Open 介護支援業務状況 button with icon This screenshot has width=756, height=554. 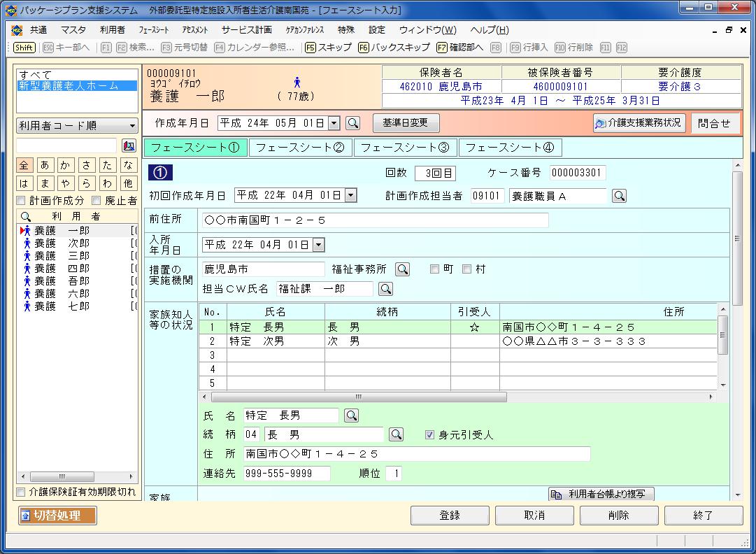(639, 123)
